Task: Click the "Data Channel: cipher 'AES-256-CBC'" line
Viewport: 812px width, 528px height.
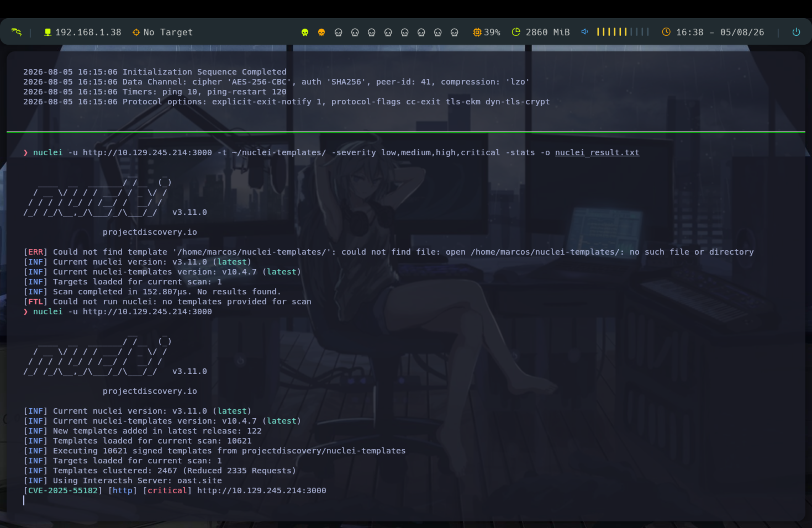Action: (x=276, y=82)
